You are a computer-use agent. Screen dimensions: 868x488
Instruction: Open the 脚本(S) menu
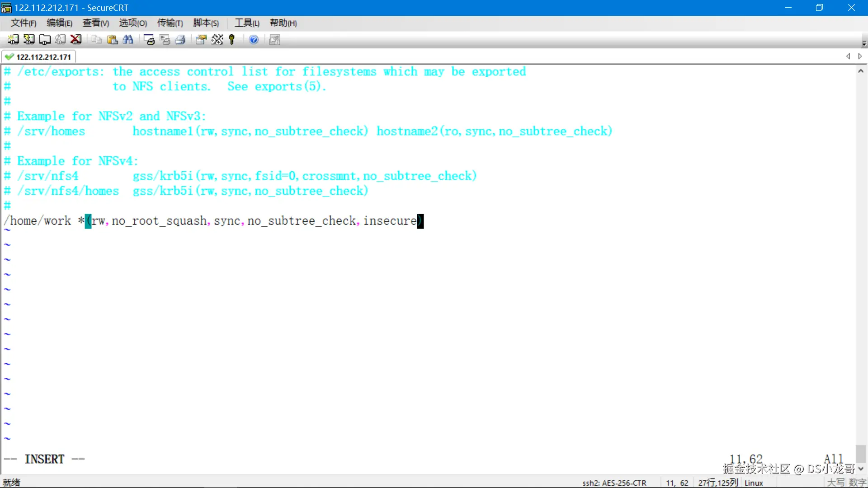[206, 23]
